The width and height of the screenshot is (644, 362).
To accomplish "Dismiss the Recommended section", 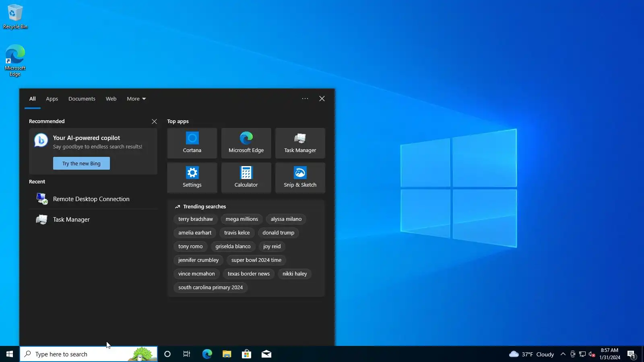I will (x=154, y=121).
